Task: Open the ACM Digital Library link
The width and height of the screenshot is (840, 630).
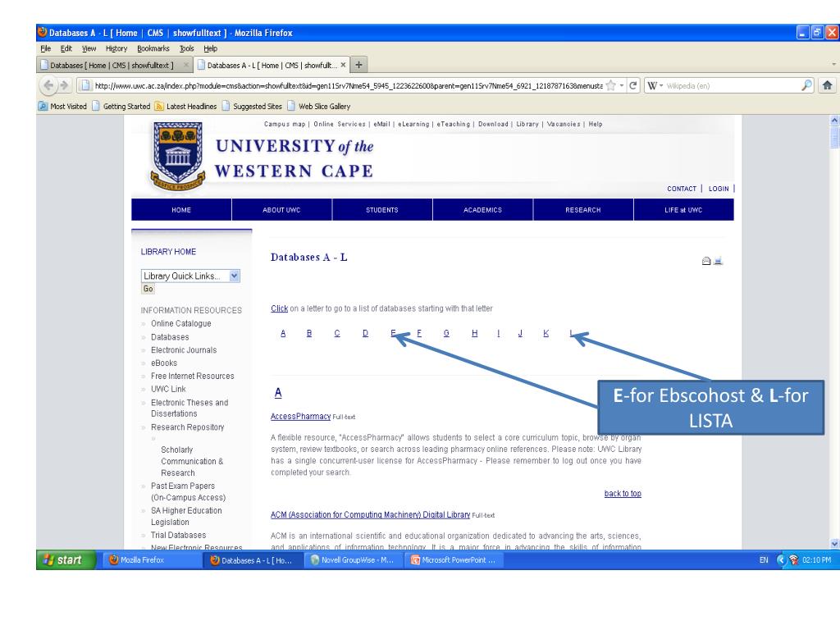Action: click(x=370, y=515)
